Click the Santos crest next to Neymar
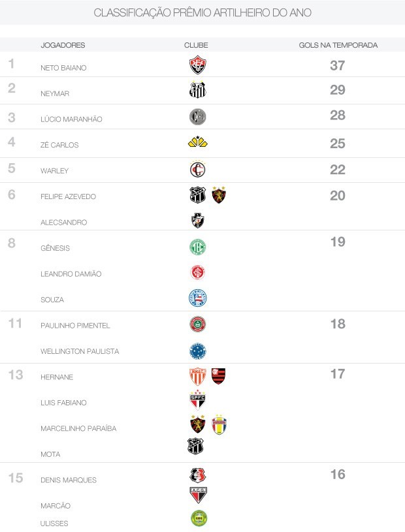This screenshot has width=405, height=532. 197,91
